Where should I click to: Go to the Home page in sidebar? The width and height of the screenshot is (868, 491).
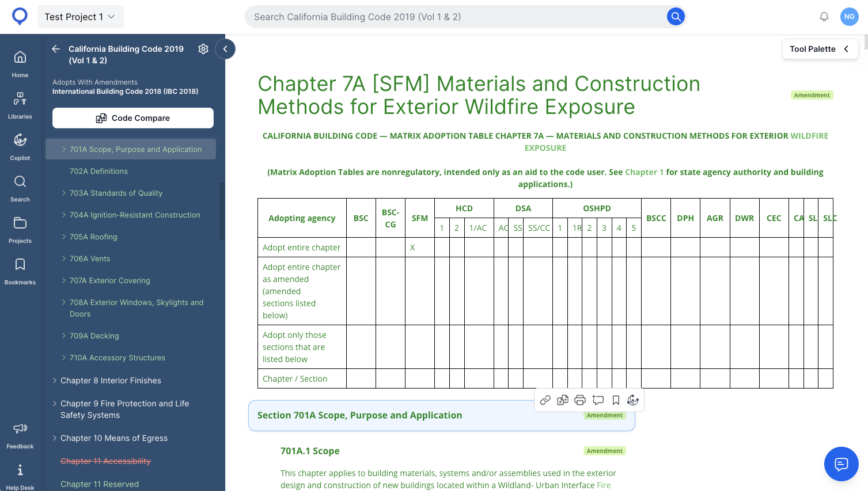pyautogui.click(x=20, y=63)
